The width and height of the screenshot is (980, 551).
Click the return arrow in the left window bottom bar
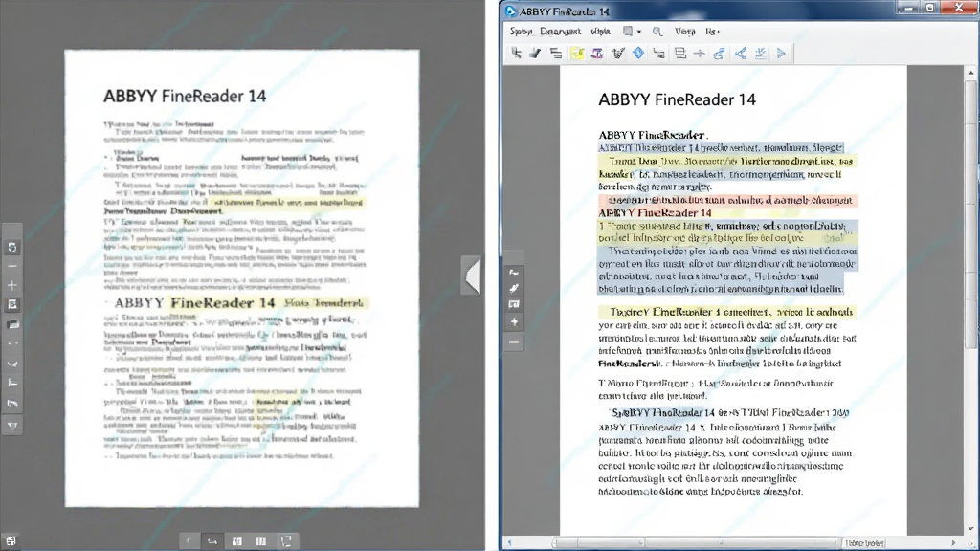[212, 541]
